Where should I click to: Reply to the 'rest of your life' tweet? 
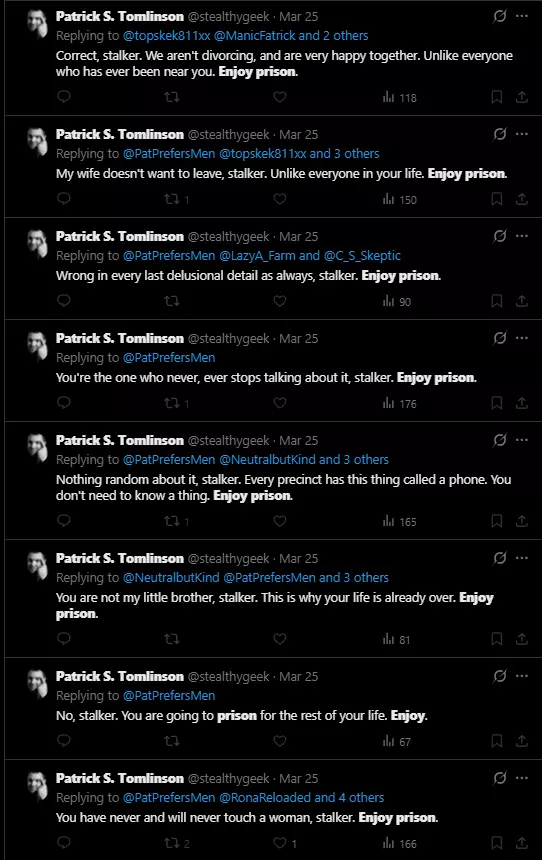pyautogui.click(x=64, y=741)
